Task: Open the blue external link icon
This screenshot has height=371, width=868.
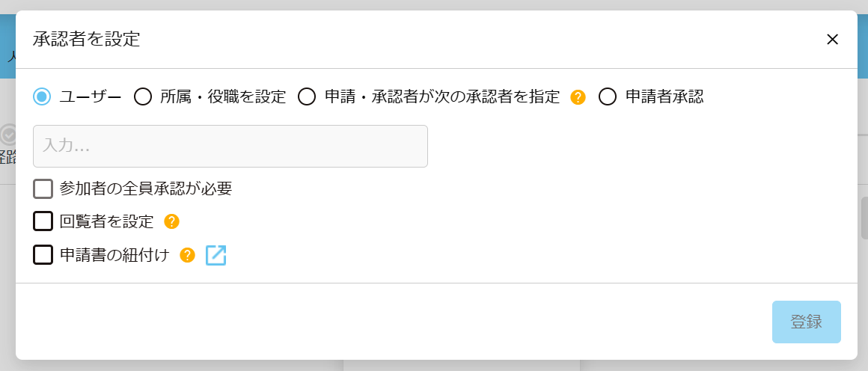Action: point(216,255)
